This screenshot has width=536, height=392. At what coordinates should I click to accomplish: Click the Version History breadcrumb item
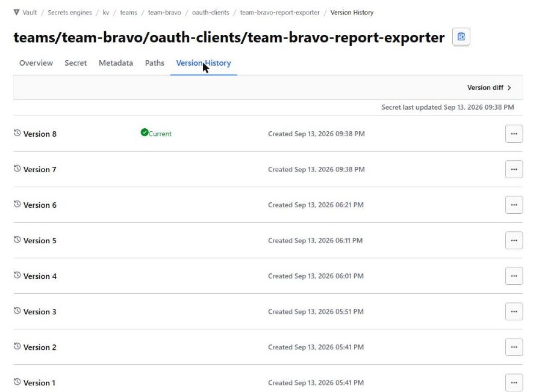point(352,13)
